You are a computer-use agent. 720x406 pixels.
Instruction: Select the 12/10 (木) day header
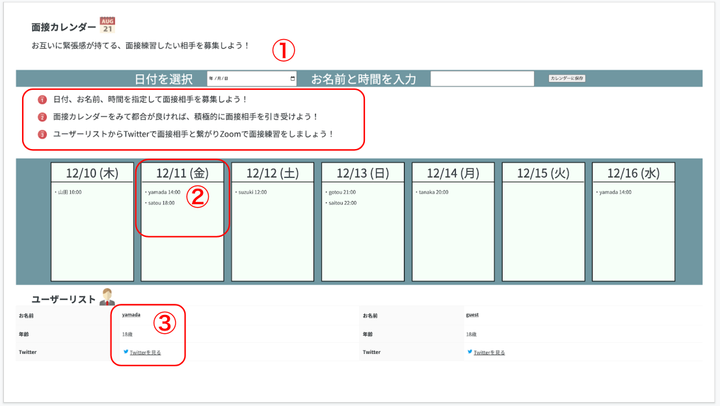92,173
